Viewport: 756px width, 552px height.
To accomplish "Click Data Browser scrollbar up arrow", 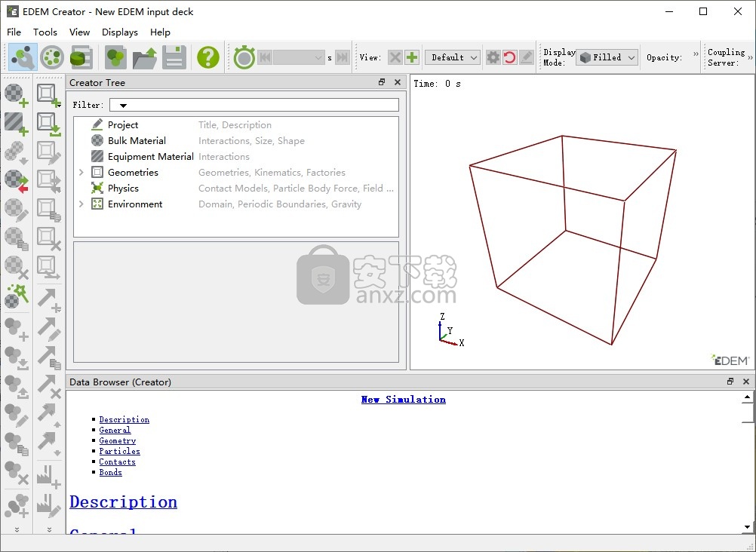I will click(747, 397).
